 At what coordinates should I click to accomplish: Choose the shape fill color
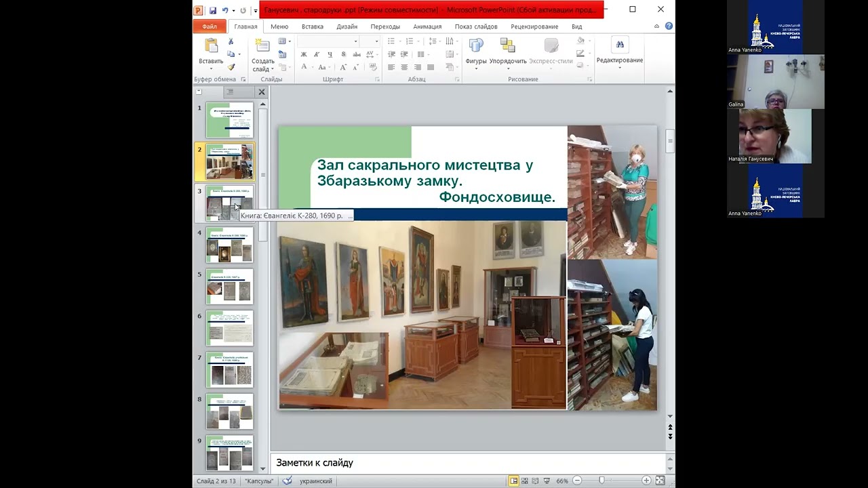click(x=582, y=41)
